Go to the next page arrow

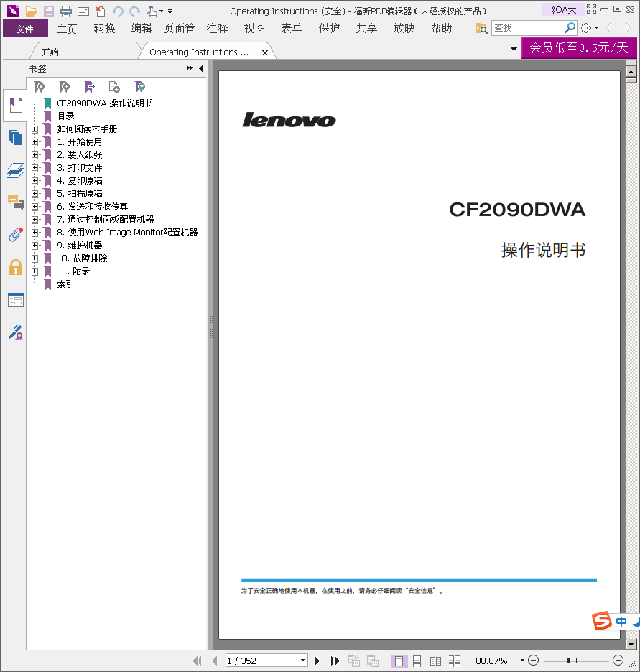pyautogui.click(x=317, y=661)
